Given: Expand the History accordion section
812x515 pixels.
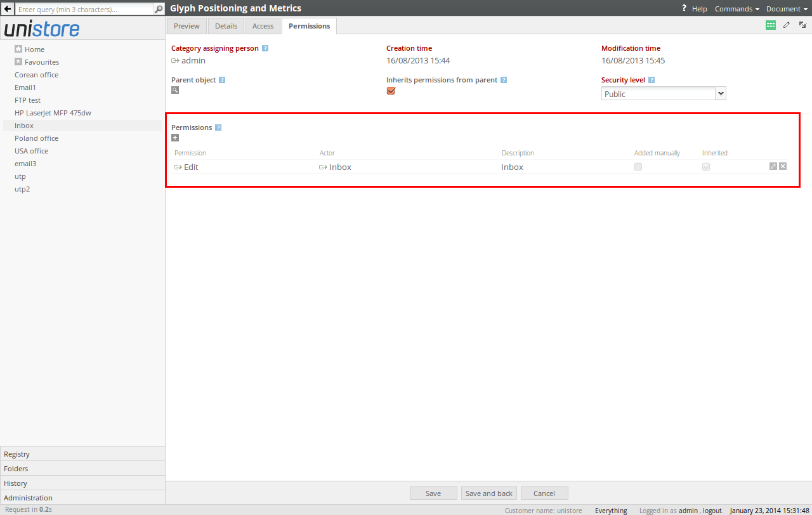Looking at the screenshot, I should [x=82, y=483].
